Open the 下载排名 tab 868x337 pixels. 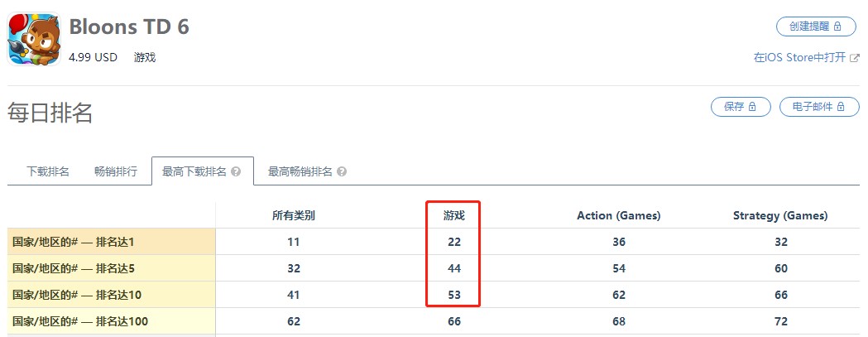[x=48, y=172]
